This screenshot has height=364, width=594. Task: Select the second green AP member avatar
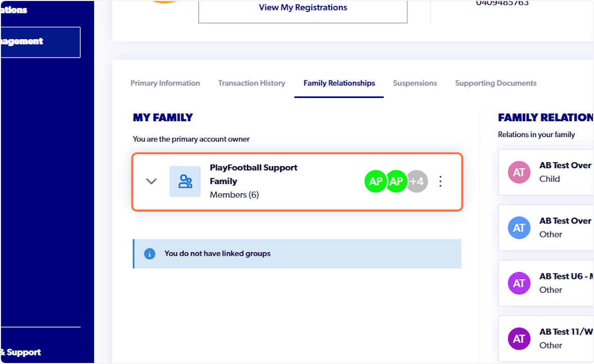(396, 181)
